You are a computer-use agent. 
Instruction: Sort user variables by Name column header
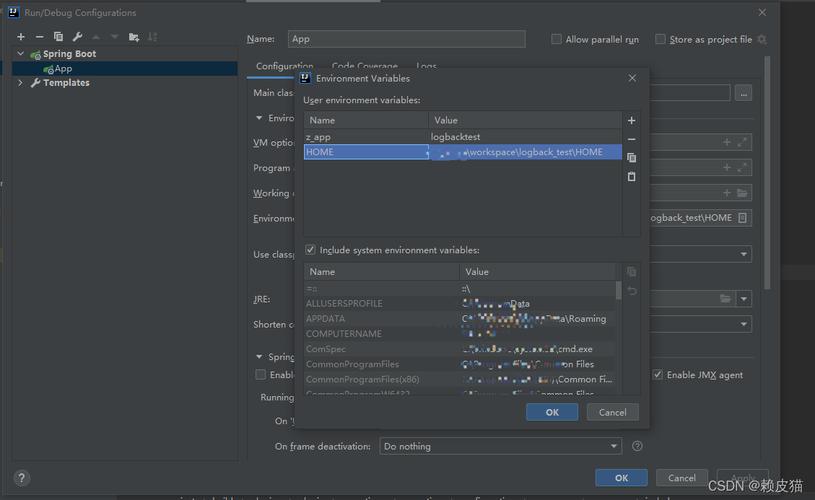click(366, 120)
